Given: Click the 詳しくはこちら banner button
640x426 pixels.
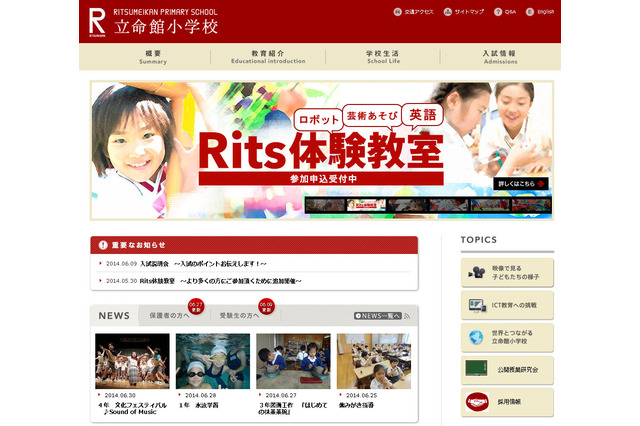Looking at the screenshot, I should (x=521, y=184).
